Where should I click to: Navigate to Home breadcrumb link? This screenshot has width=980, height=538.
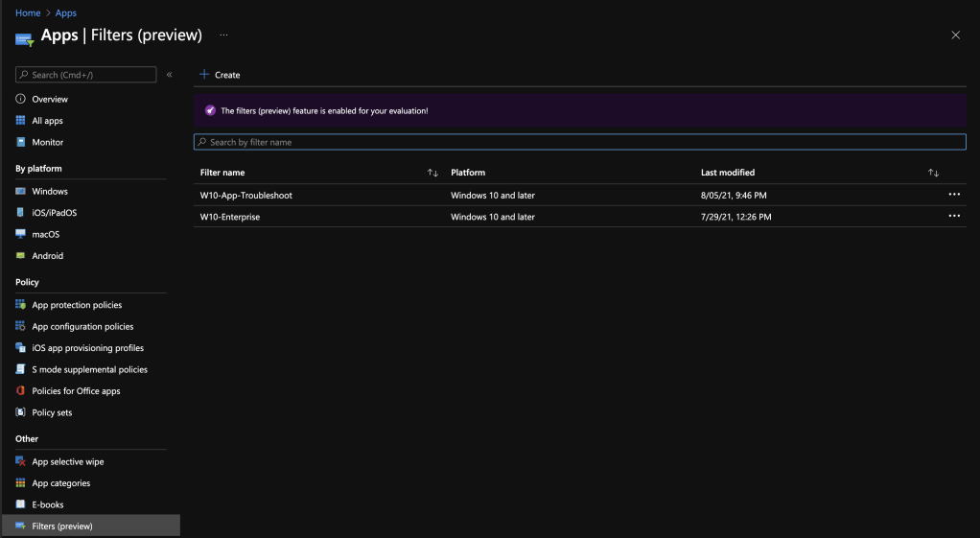[28, 13]
